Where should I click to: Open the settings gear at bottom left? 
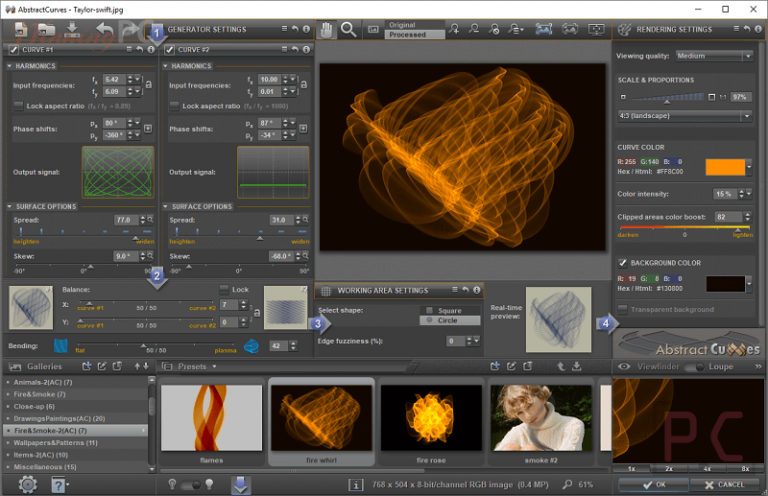click(x=28, y=485)
